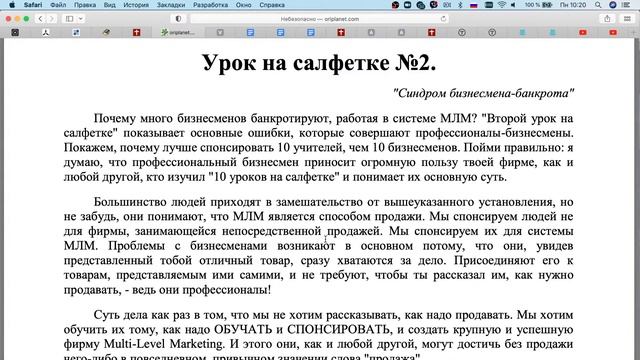The height and width of the screenshot is (360, 640).
Task: Open the Share sheet button
Action: 607,19
